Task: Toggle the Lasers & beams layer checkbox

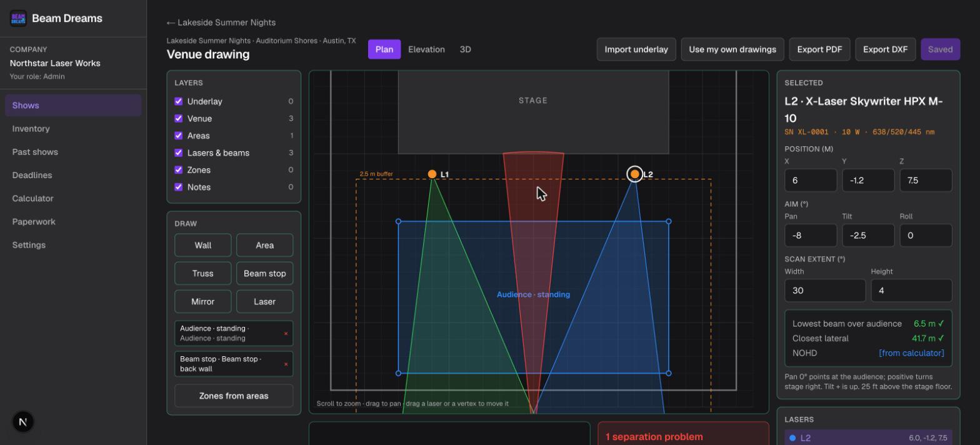Action: [179, 152]
